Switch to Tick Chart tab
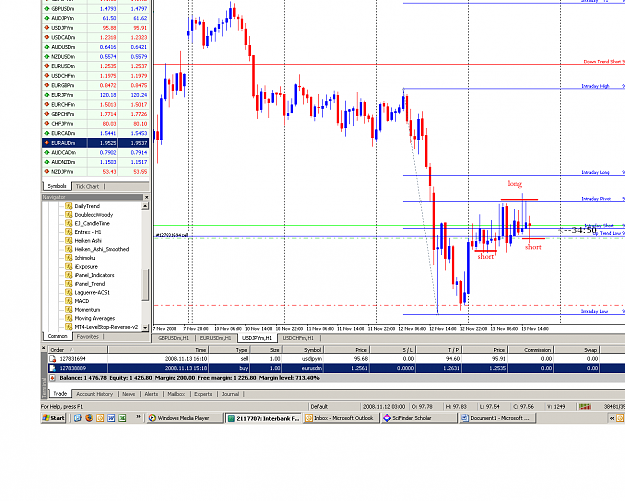The height and width of the screenshot is (501, 625). pos(87,187)
